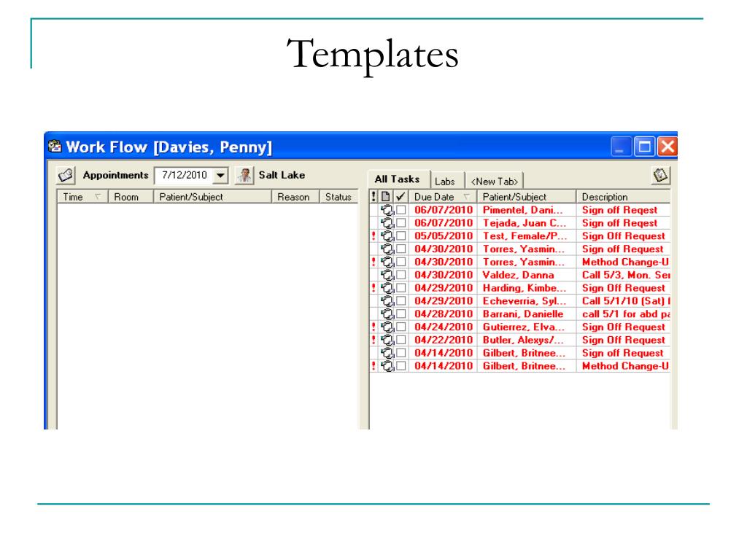Sort by the priority exclamation column header
The height and width of the screenshot is (560, 747).
(x=373, y=197)
